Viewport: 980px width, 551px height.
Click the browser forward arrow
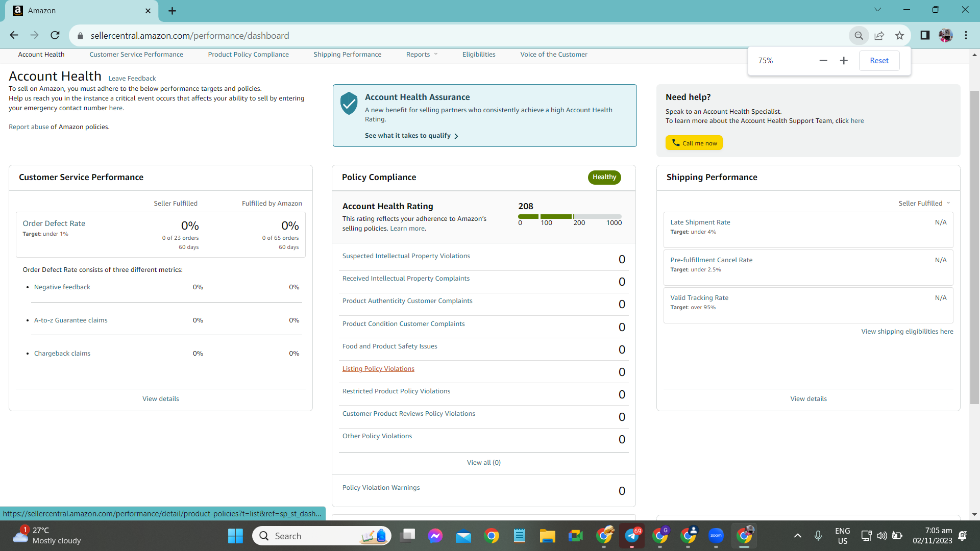(34, 35)
